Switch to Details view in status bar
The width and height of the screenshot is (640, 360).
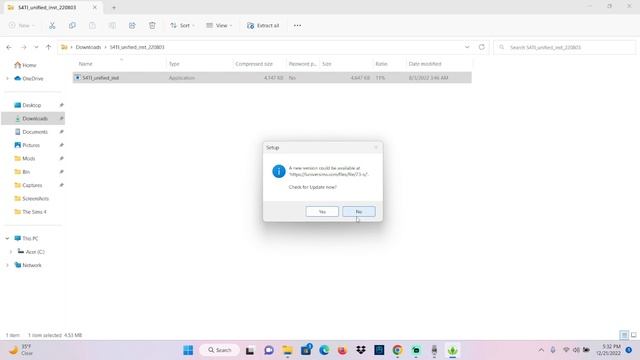(624, 335)
